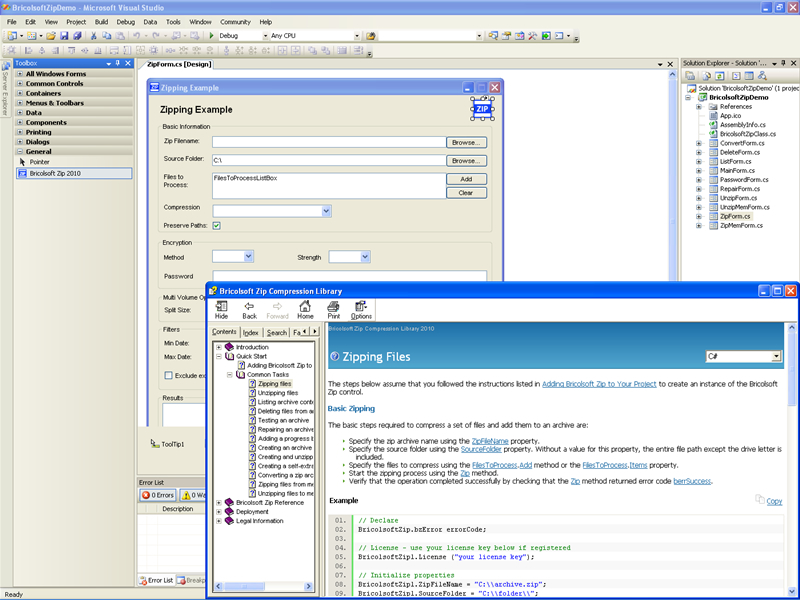The height and width of the screenshot is (600, 800).
Task: Expand the References node in Solution Explorer
Action: [698, 107]
